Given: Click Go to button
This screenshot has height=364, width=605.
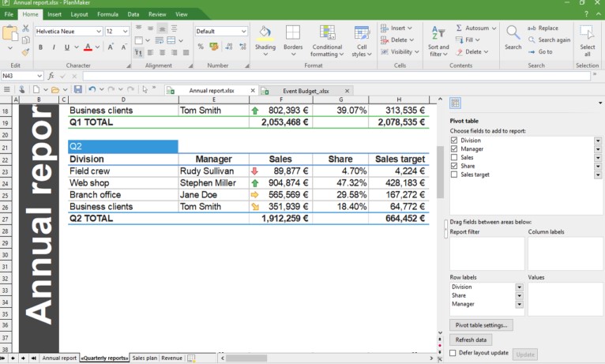Looking at the screenshot, I should (x=540, y=51).
